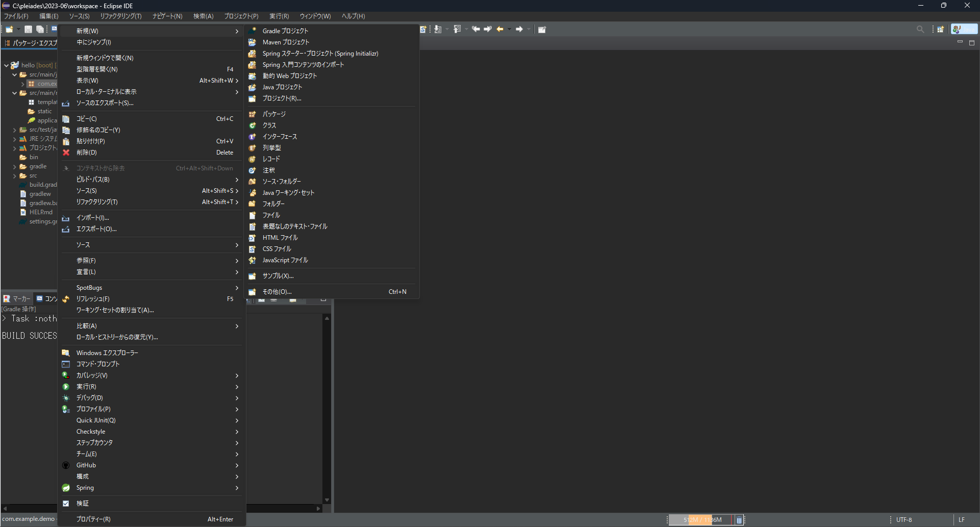Click the green Spring leaf icon
This screenshot has height=527, width=980.
tap(66, 488)
